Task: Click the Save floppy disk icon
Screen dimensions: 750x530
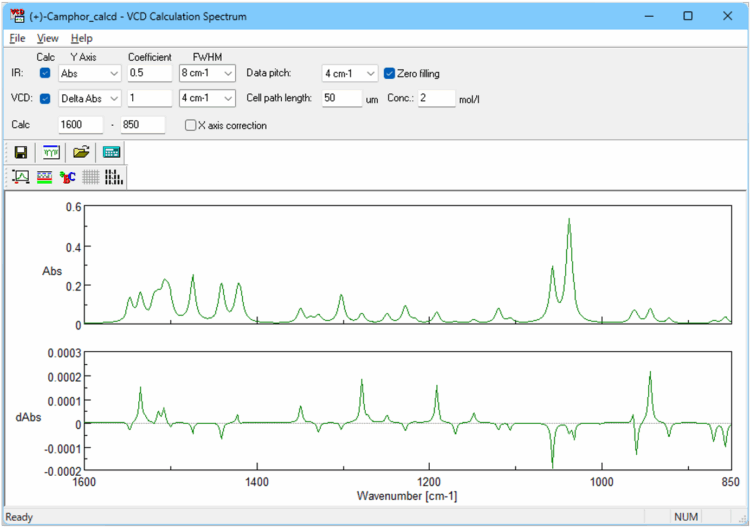Action: click(20, 152)
